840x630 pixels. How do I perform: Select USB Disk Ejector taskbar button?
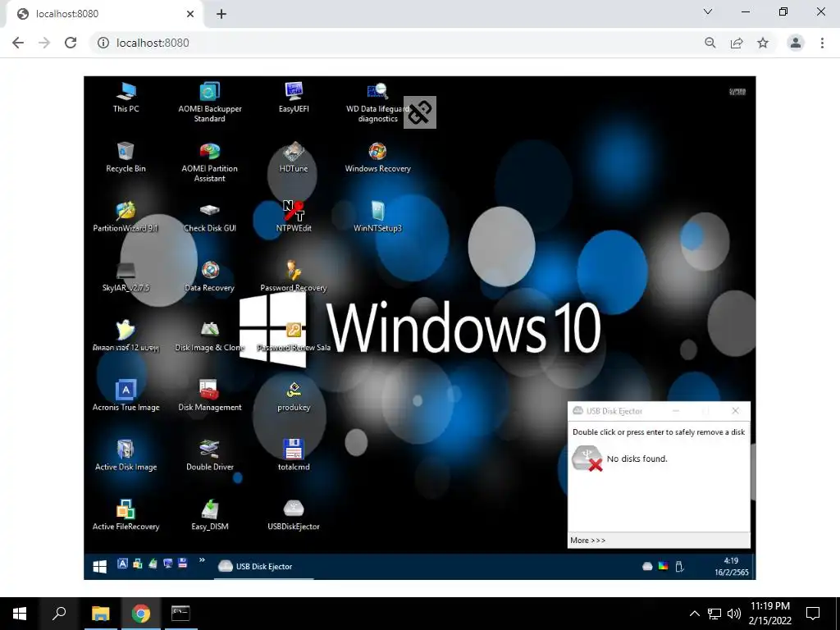click(x=265, y=566)
